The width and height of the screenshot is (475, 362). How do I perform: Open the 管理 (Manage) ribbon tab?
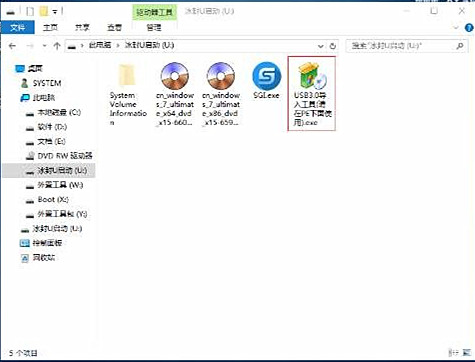154,27
